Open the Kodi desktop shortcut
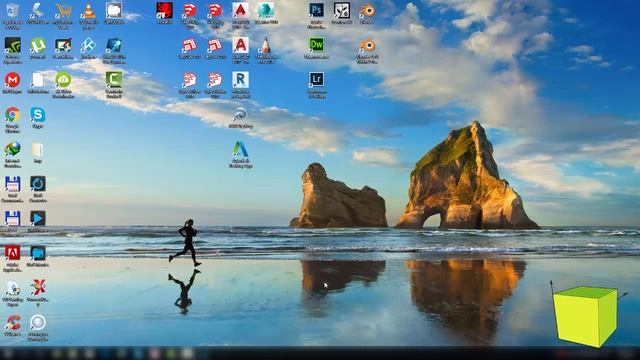The image size is (640, 360). point(88,45)
